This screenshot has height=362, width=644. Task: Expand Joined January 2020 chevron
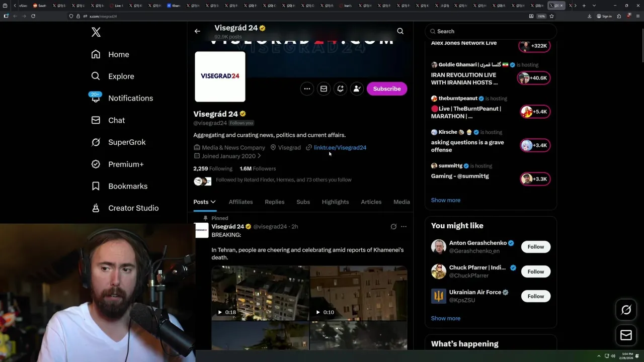(x=259, y=156)
